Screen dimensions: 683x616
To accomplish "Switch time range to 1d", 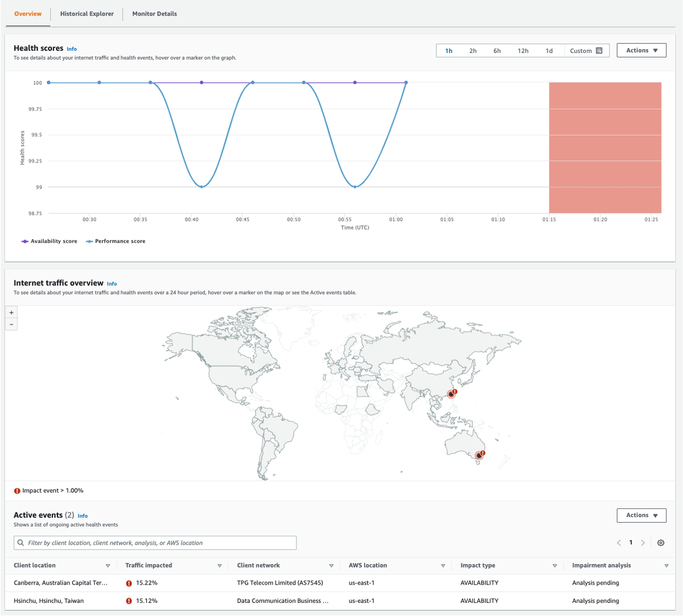I will pos(549,51).
